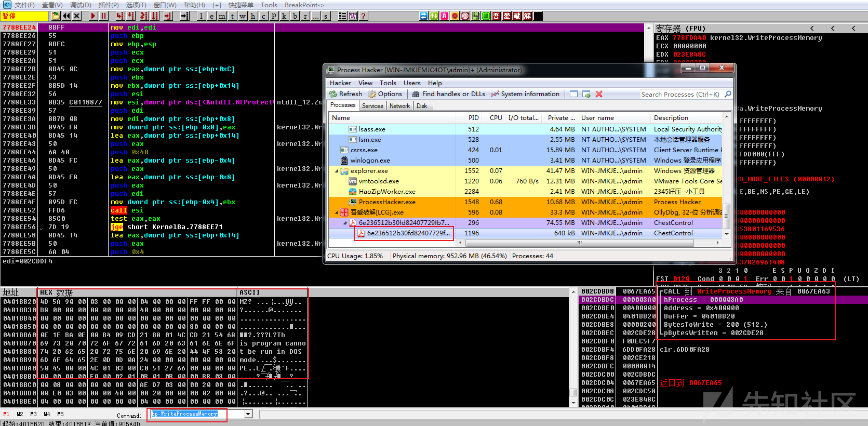
Task: Open the 插件(P) menu
Action: tap(109, 5)
